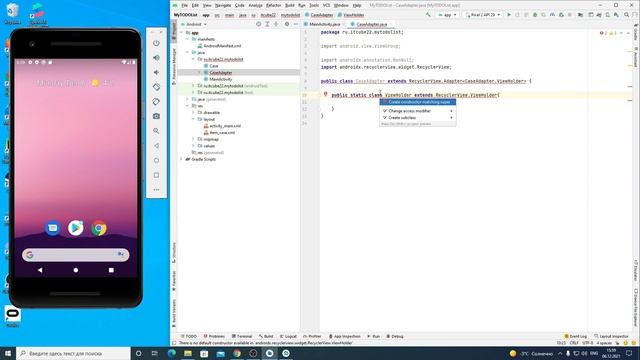This screenshot has width=640, height=360.
Task: Open the Pixel 2 API 29 device dropdown
Action: pyautogui.click(x=483, y=15)
